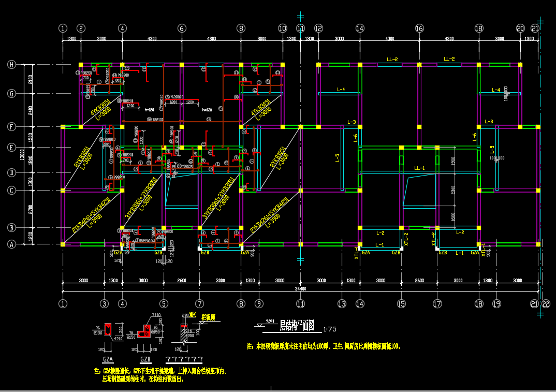Select axis bubble 16 in the top row

click(419, 28)
